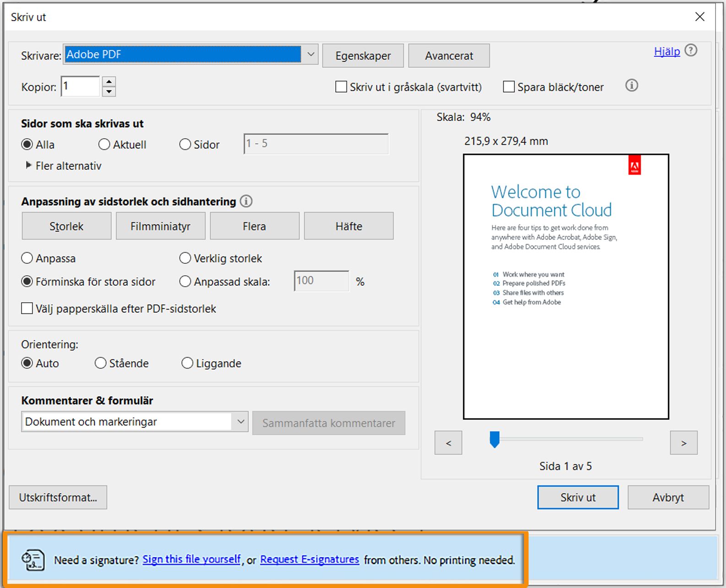Switch to Filmminiatyr mode
726x588 pixels.
tap(160, 226)
